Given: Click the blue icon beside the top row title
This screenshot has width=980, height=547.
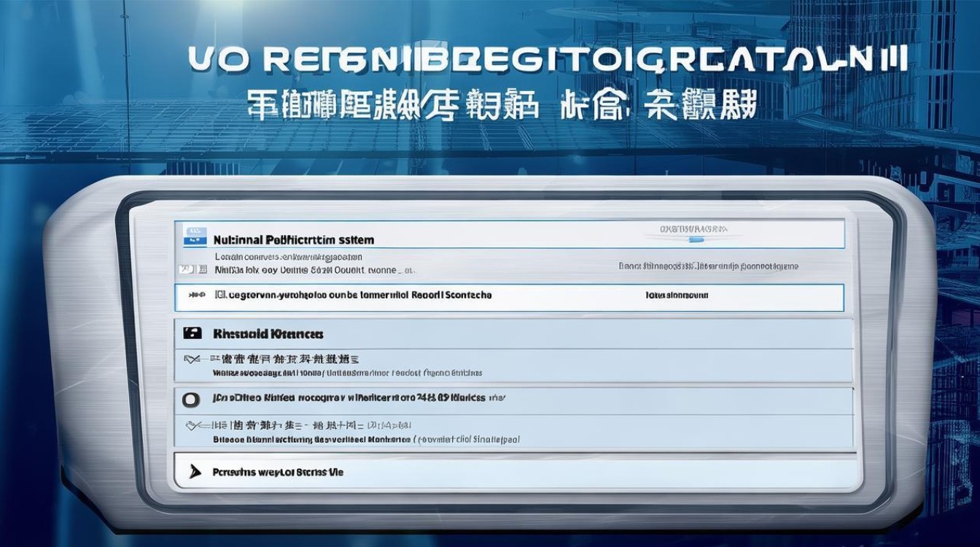Looking at the screenshot, I should (x=193, y=235).
